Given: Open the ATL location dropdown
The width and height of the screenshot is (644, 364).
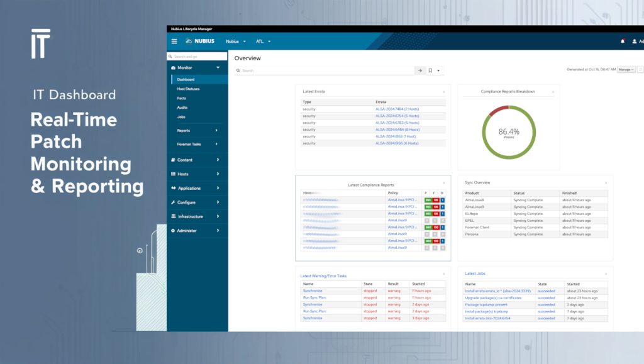Looking at the screenshot, I should pos(264,41).
